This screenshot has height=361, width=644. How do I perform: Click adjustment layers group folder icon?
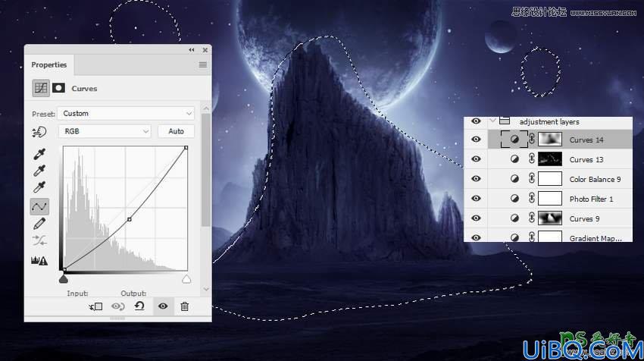pos(505,121)
